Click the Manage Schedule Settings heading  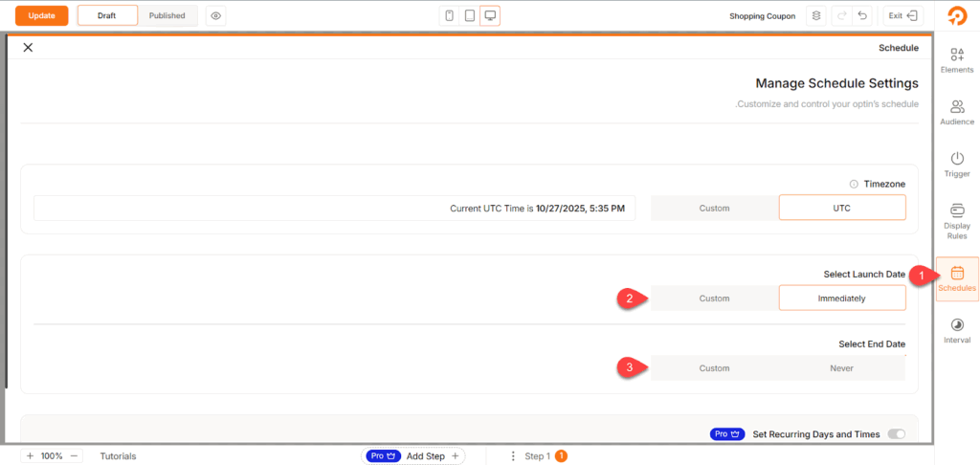[x=836, y=83]
